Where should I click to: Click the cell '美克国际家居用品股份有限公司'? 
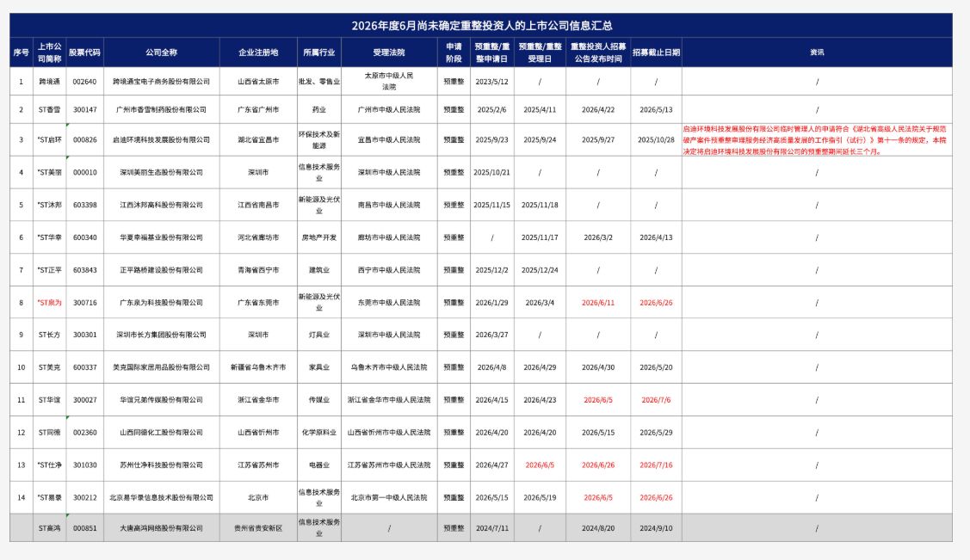pyautogui.click(x=162, y=367)
